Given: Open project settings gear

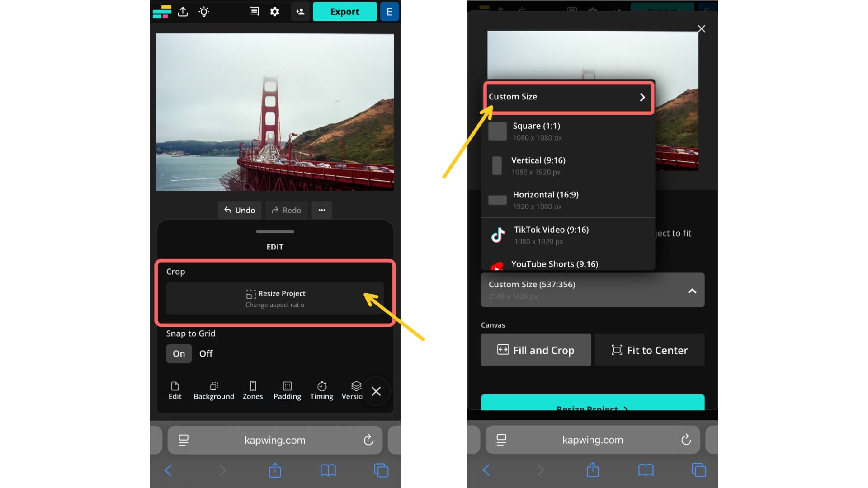Looking at the screenshot, I should click(x=274, y=12).
